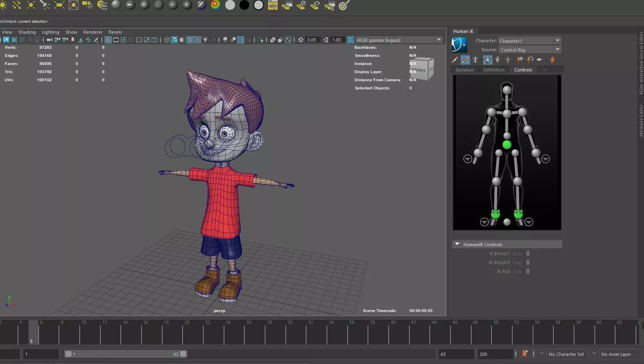
Task: Expand the character's left hand finger controls arrow
Action: [x=546, y=159]
